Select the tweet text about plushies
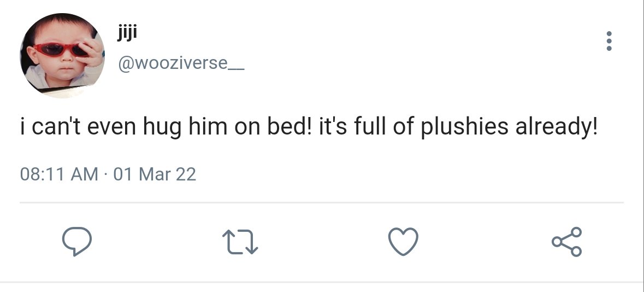644x292 pixels. pos(309,127)
